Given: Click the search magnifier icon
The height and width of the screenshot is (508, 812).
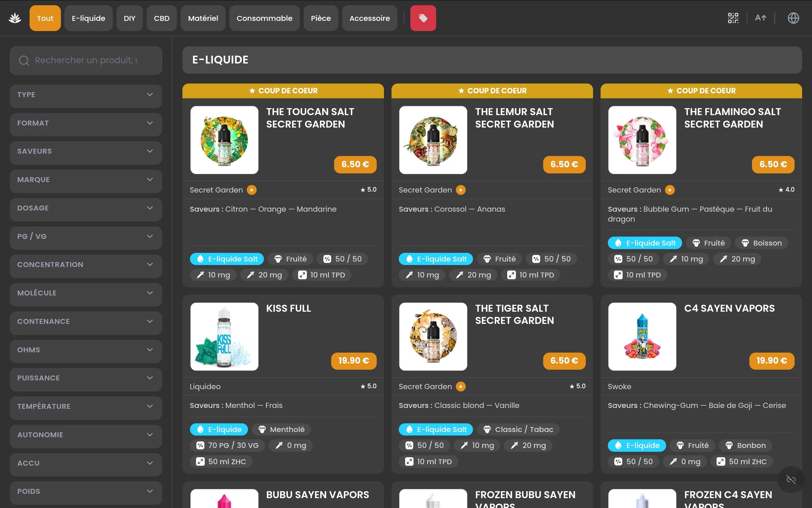Looking at the screenshot, I should [x=24, y=61].
